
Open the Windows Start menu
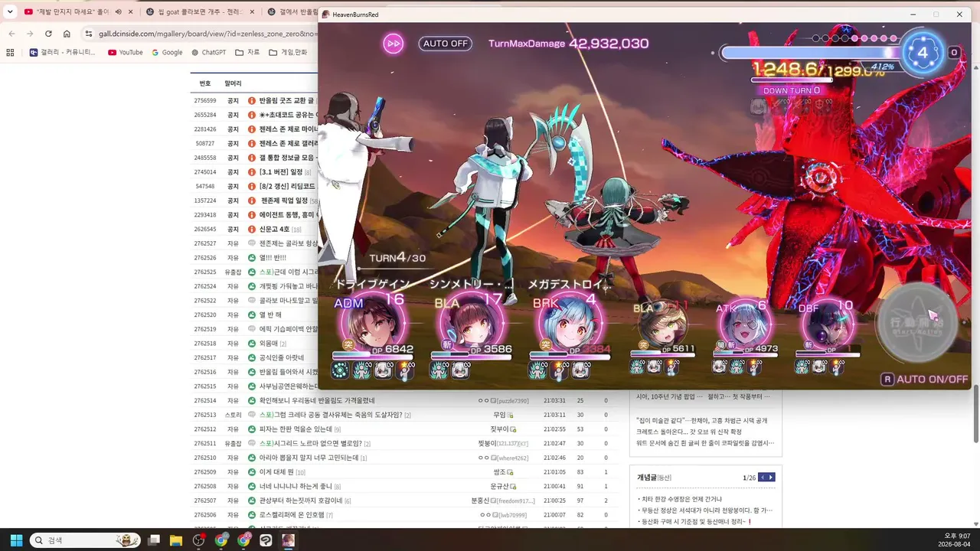[x=16, y=540]
